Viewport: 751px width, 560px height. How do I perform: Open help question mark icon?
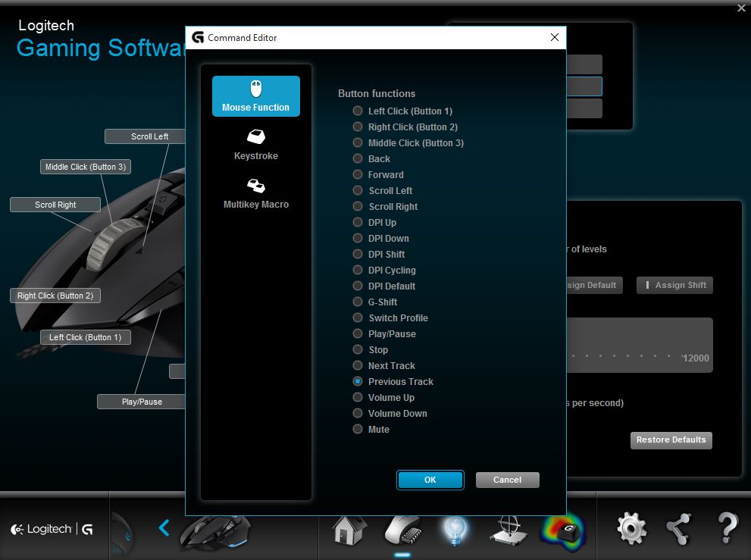tap(728, 528)
